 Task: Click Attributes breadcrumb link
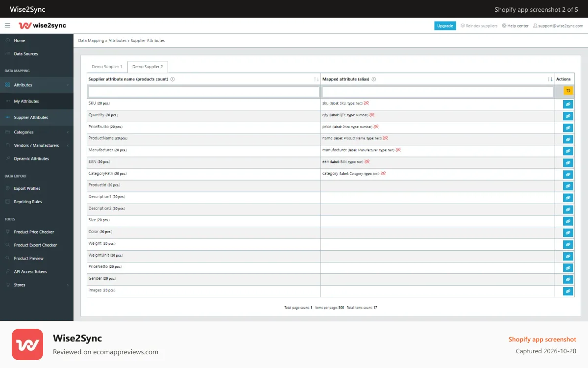(118, 41)
